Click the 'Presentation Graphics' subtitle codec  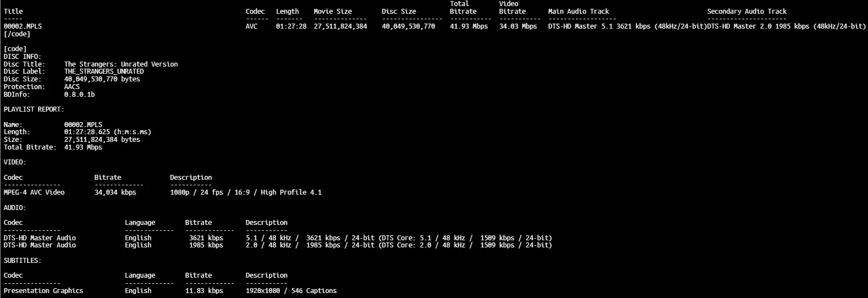click(x=43, y=291)
